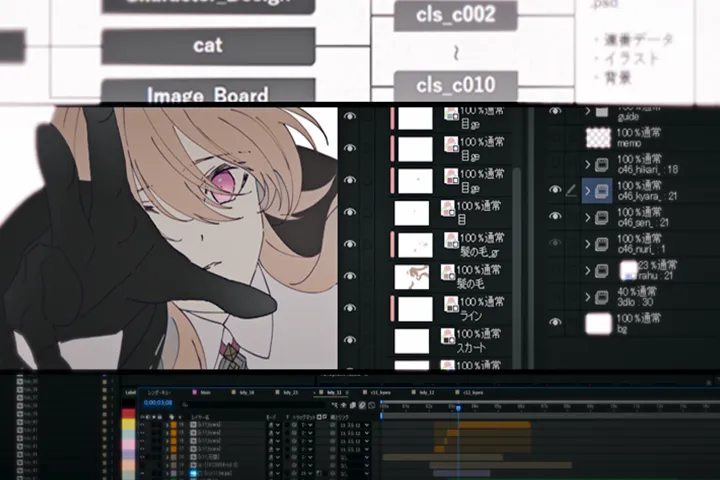Screen dimensions: 720x480
Task: Switch to the c32_kyara composition tab
Action: pyautogui.click(x=469, y=393)
